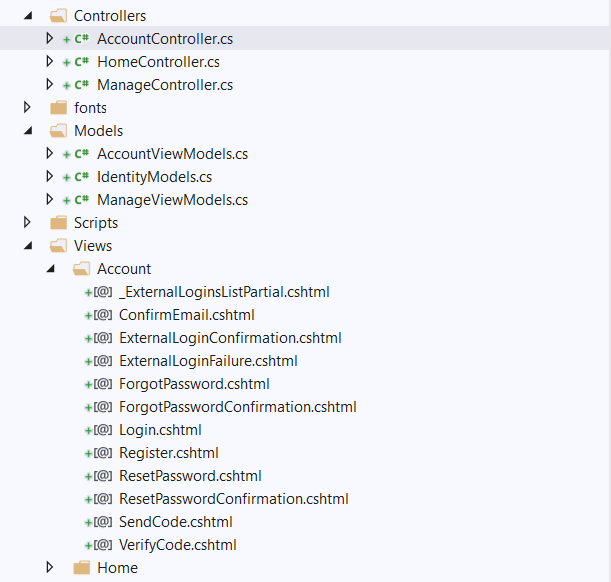
Task: Click the fonts folder icon
Action: click(59, 108)
